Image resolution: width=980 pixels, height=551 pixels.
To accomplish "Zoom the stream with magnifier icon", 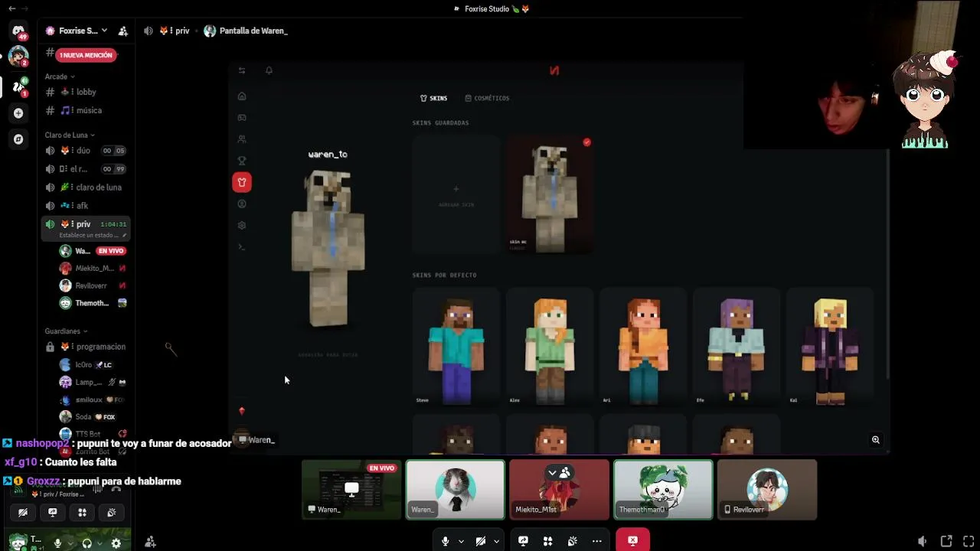I will [875, 440].
